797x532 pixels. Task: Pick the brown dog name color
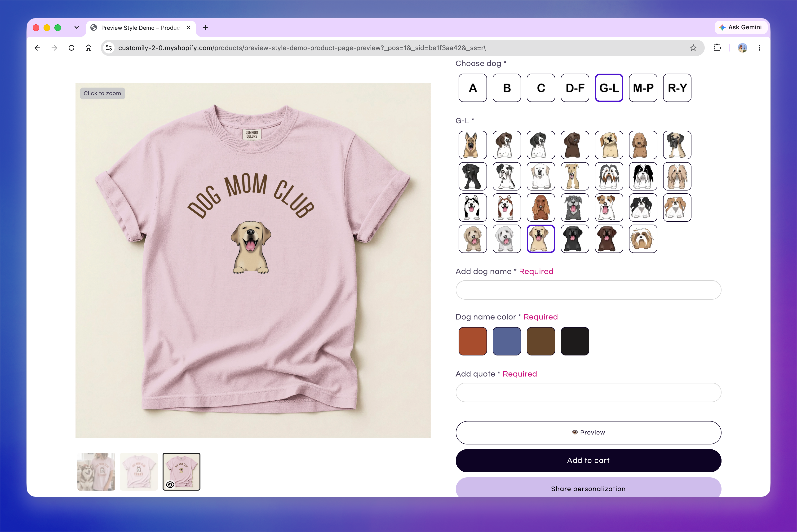tap(541, 341)
